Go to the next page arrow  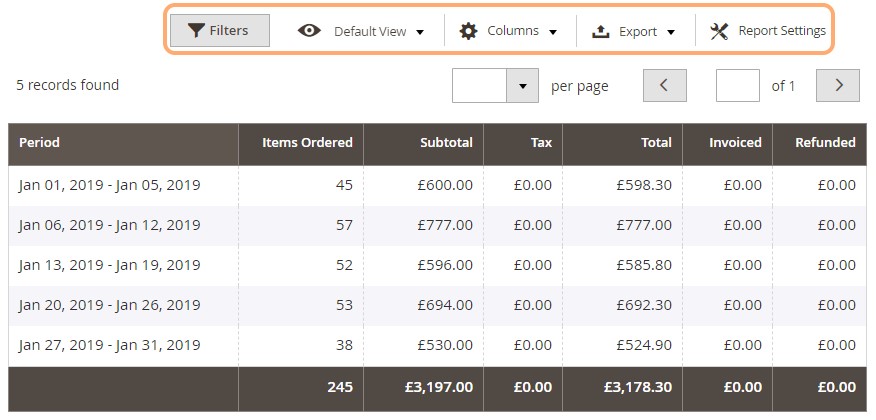point(837,85)
